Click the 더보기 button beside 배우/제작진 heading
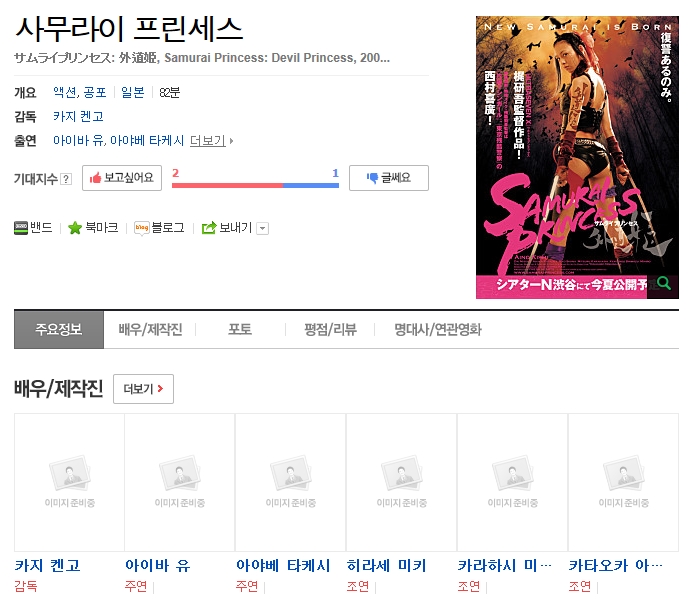Image resolution: width=689 pixels, height=609 pixels. coord(143,389)
